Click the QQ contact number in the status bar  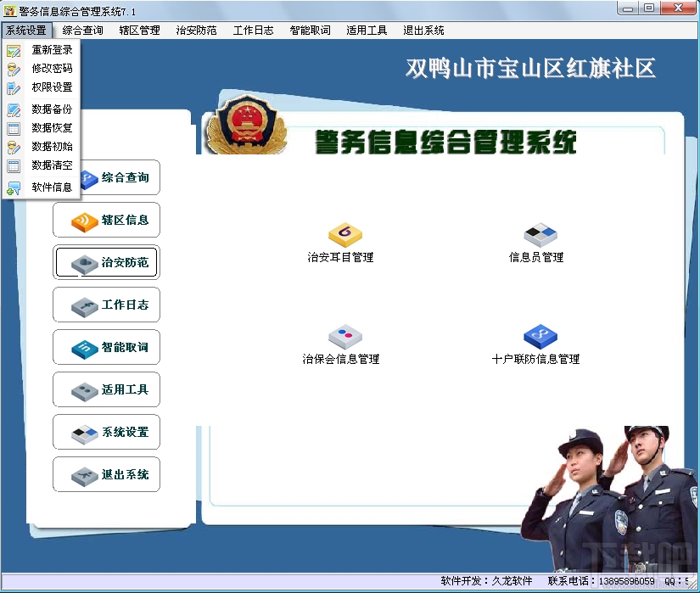point(677,582)
